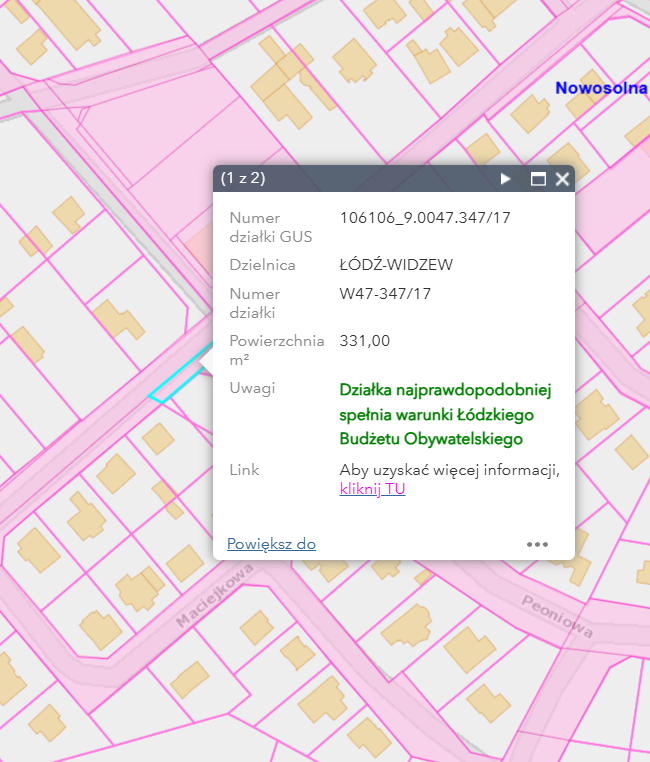The image size is (650, 762).
Task: Open the three-dot popup actions menu
Action: (538, 545)
